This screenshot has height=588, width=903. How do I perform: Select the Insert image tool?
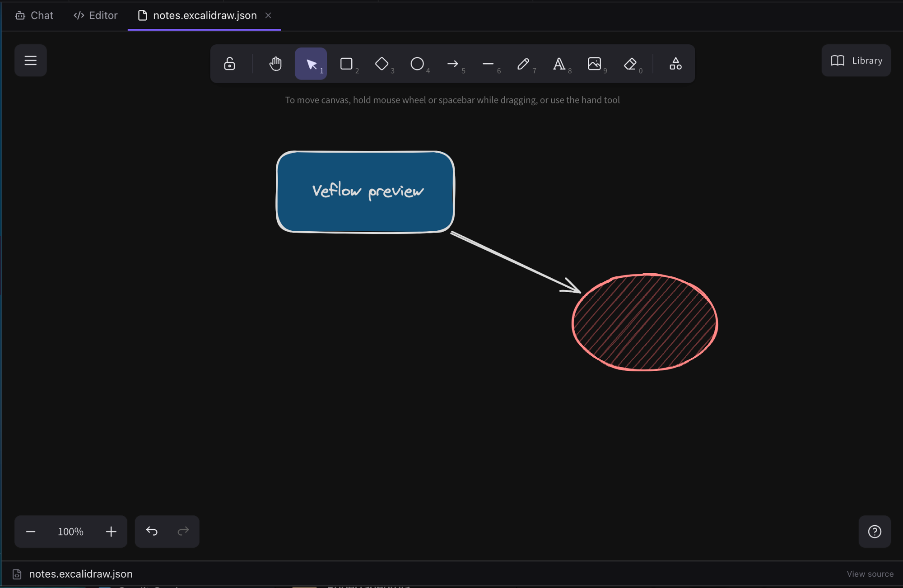[x=595, y=64]
